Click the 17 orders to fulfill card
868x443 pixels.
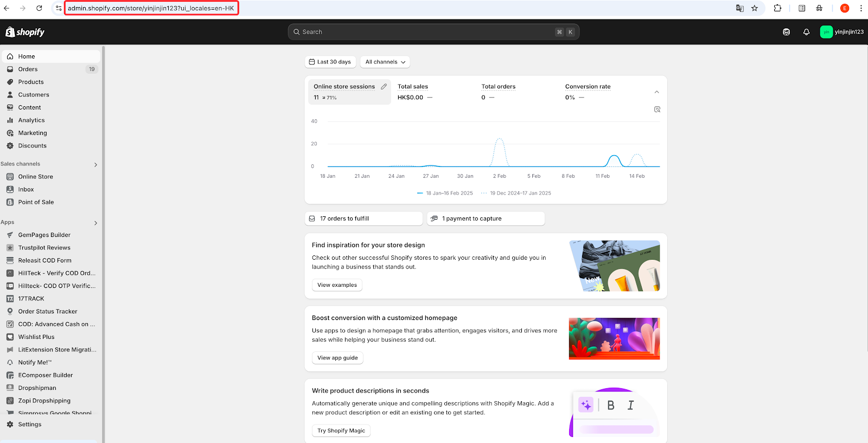pos(363,219)
